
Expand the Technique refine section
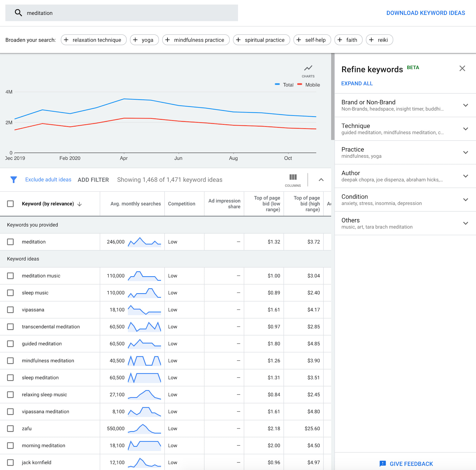[466, 129]
